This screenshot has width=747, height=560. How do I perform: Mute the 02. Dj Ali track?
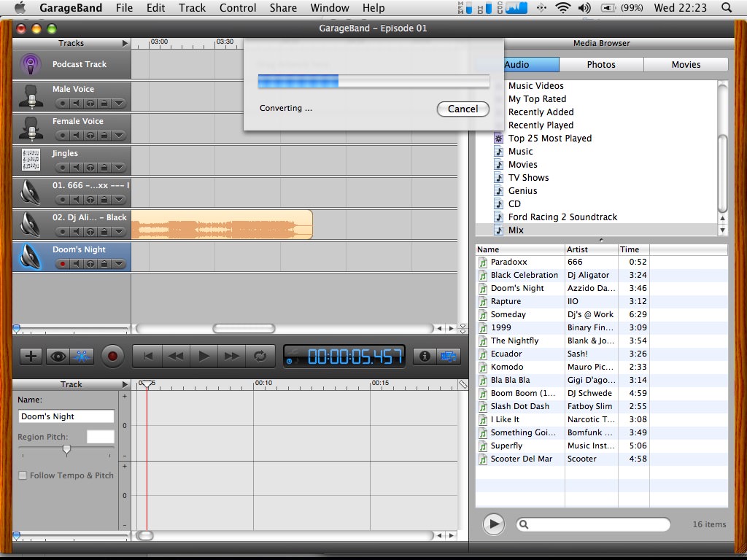[76, 231]
